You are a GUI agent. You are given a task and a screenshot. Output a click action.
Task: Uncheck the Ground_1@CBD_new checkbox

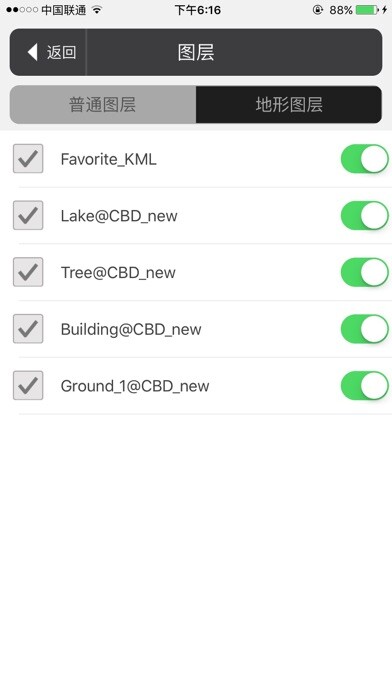tap(28, 386)
